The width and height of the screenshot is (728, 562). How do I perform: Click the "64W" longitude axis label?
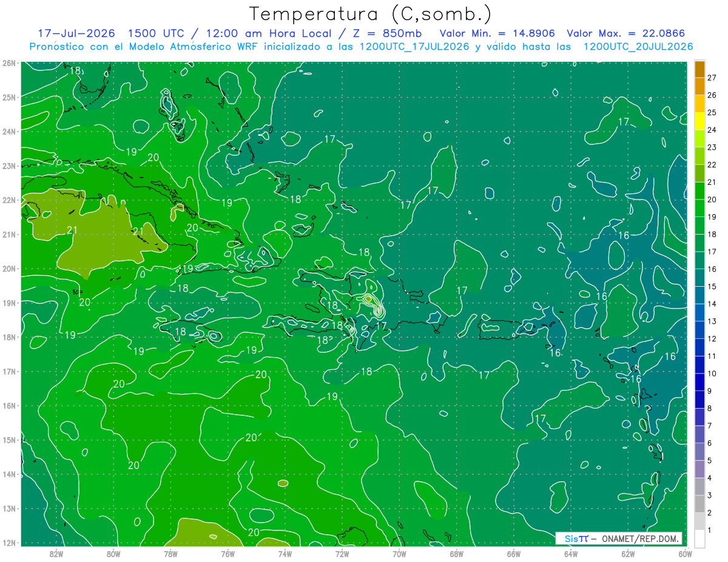point(571,554)
